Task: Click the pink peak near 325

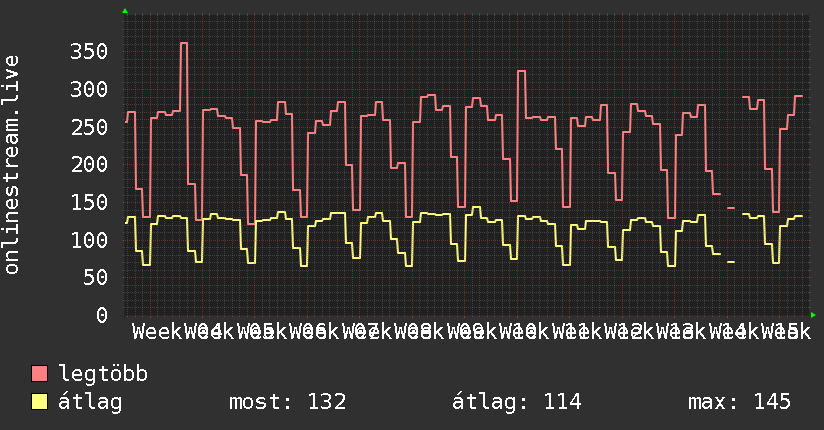Action: 521,71
